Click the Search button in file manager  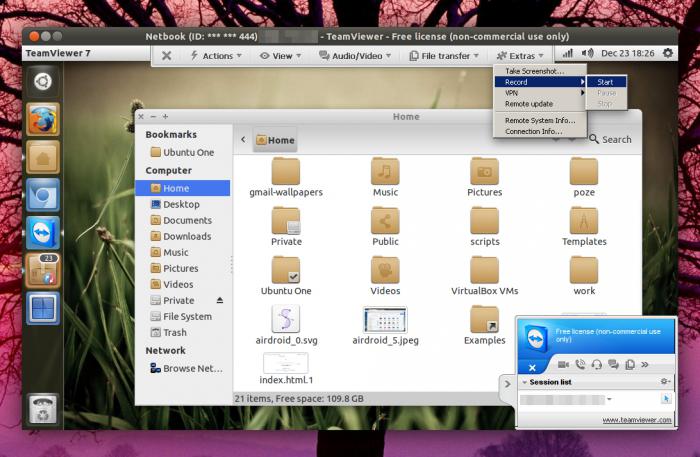pyautogui.click(x=610, y=139)
